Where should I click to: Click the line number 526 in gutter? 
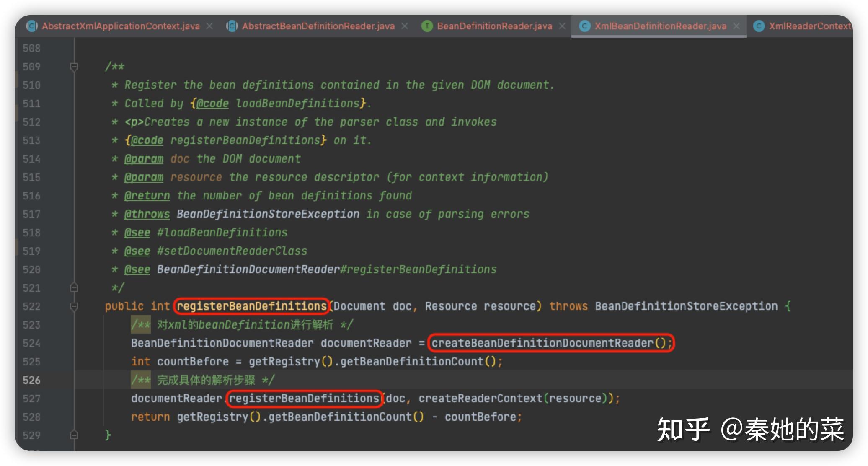[x=32, y=380]
